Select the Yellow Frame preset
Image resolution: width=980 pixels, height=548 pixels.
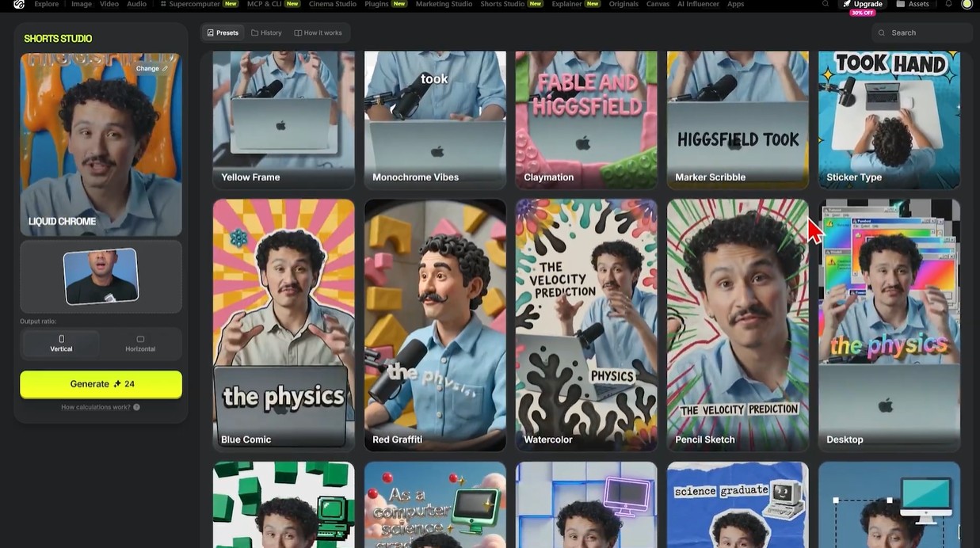coord(284,120)
